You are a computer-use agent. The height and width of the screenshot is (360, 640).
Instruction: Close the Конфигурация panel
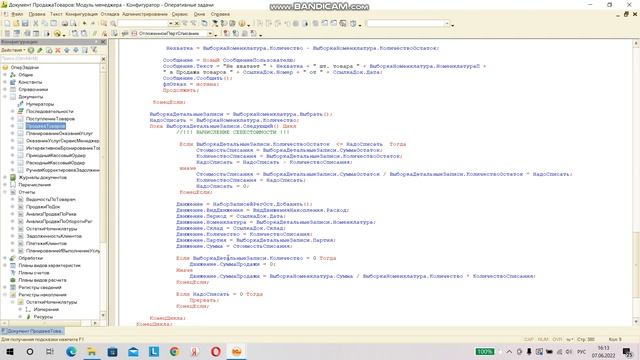point(103,42)
